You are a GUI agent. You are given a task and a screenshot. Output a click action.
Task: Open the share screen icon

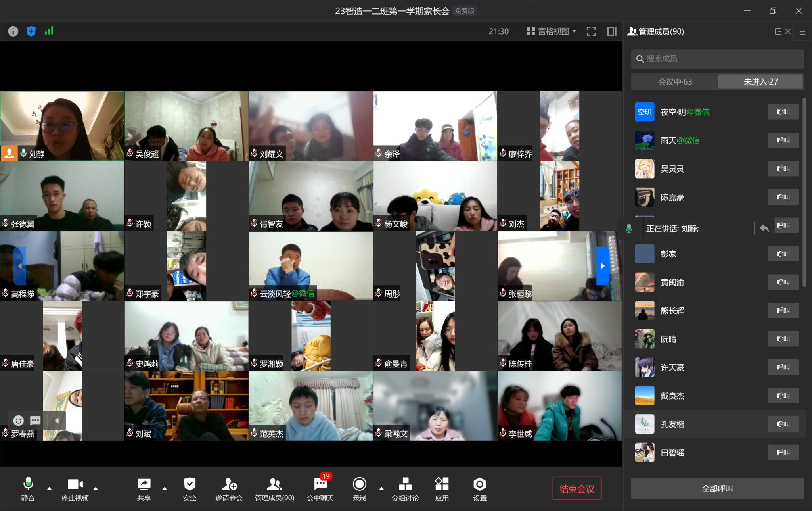tap(144, 484)
